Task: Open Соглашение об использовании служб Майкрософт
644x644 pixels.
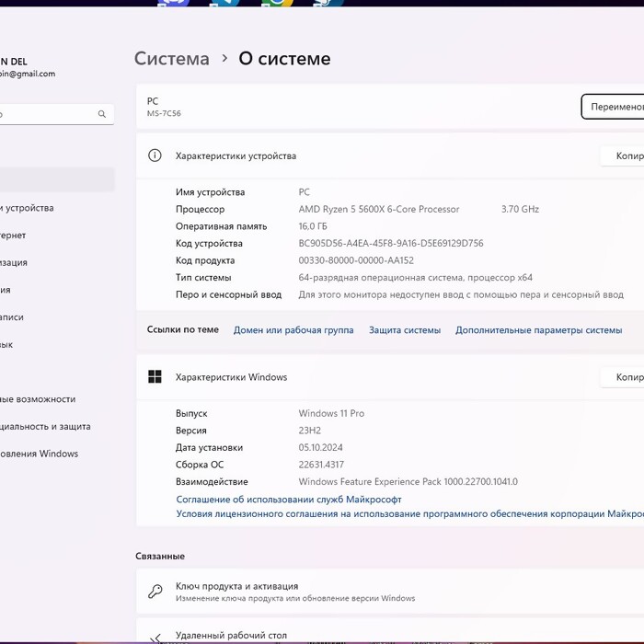Action: 289,499
